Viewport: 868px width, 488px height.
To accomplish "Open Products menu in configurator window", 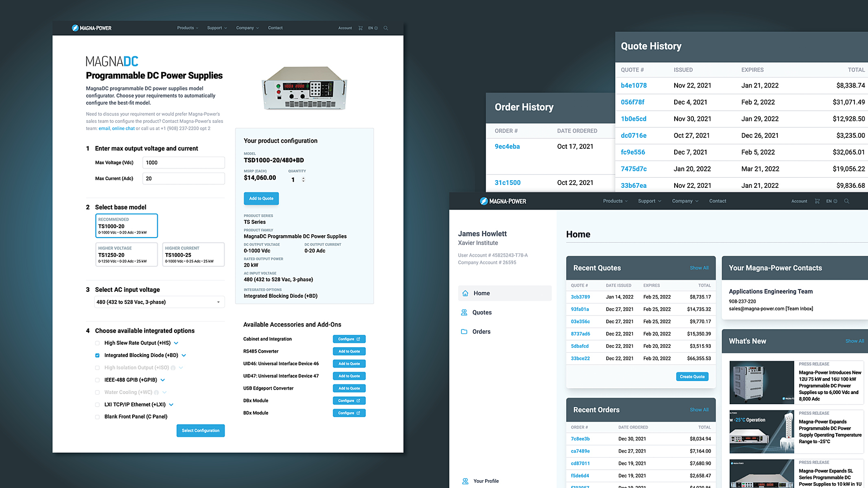I will click(x=188, y=28).
